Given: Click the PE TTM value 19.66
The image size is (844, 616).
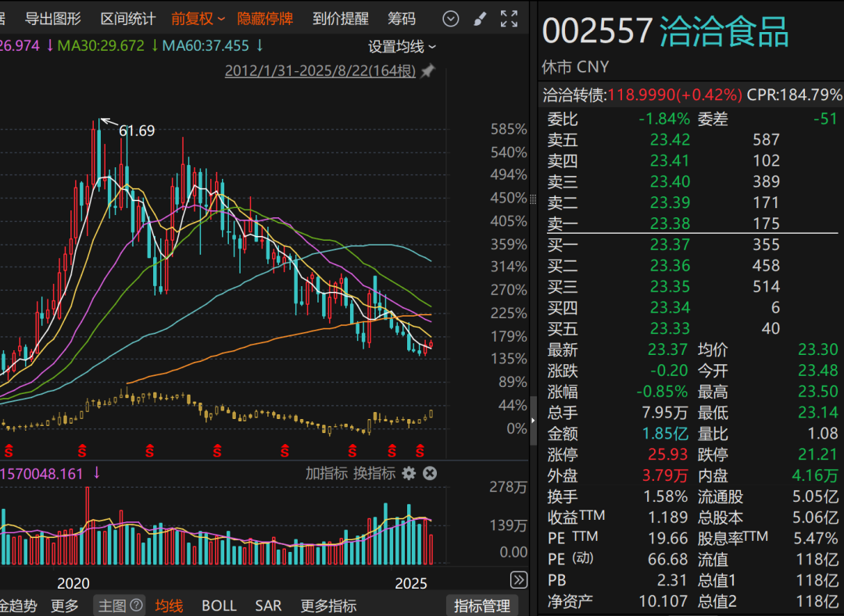Looking at the screenshot, I should pyautogui.click(x=667, y=538).
